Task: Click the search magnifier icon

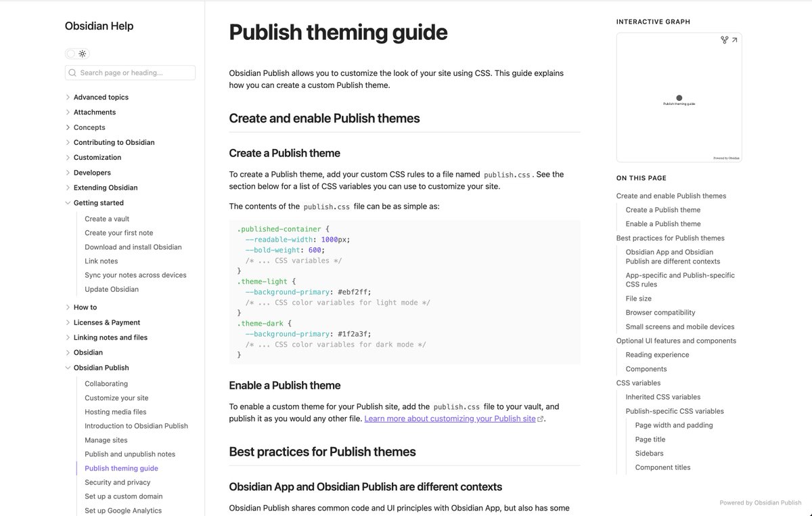Action: pyautogui.click(x=72, y=72)
